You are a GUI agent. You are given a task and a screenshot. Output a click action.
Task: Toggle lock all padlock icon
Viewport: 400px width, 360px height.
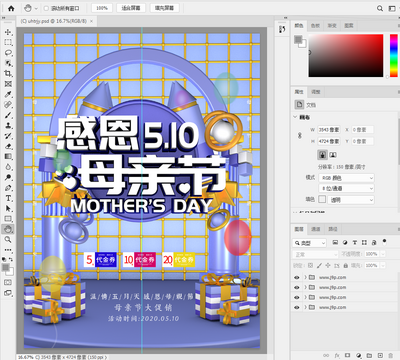coord(346,265)
